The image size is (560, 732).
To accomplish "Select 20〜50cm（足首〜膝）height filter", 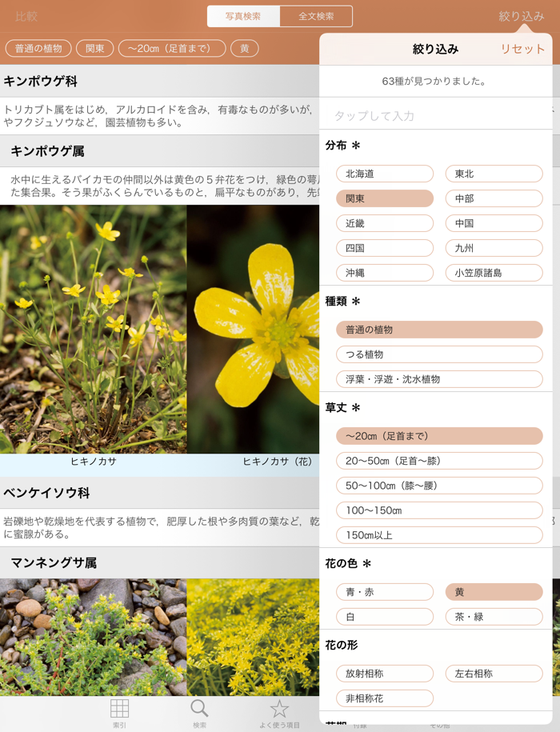I will pyautogui.click(x=439, y=461).
